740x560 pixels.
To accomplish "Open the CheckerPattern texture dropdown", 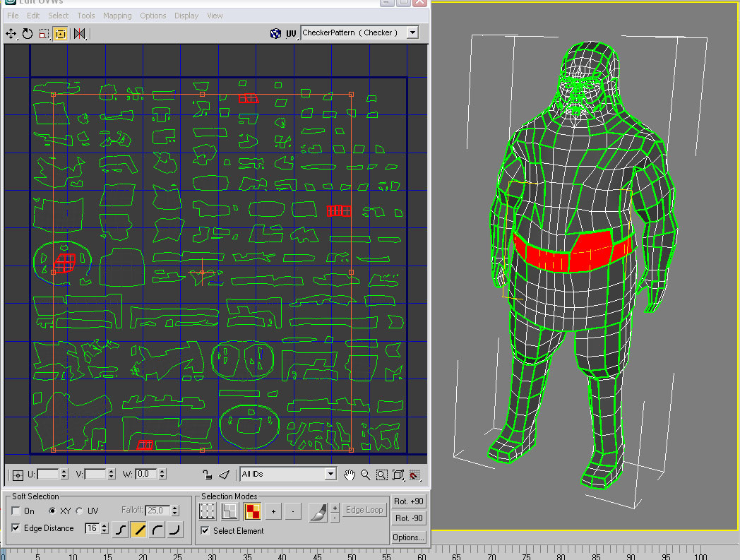I will pos(412,32).
